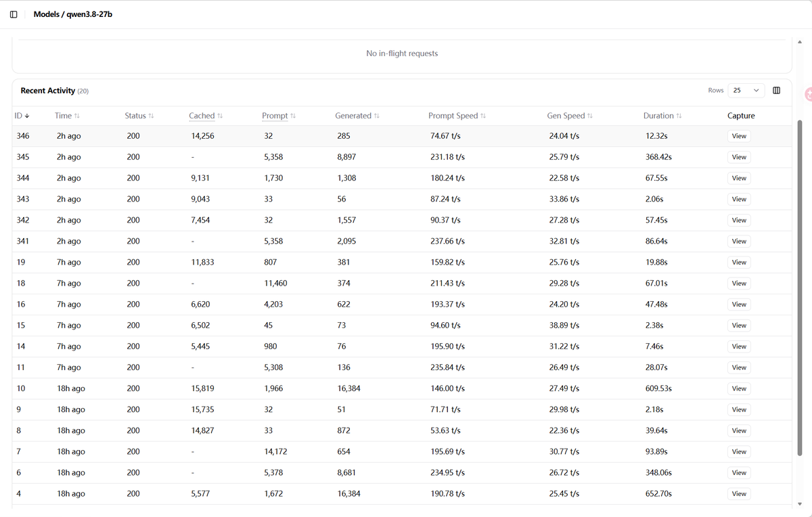Viewport: 812px width, 517px height.
Task: Click the qwen3.8-27b breadcrumb
Action: (x=89, y=14)
